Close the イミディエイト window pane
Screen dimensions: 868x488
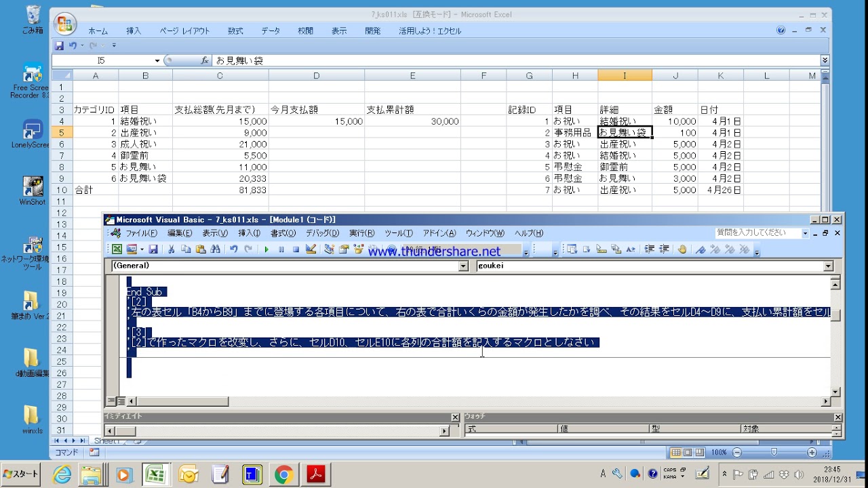455,418
